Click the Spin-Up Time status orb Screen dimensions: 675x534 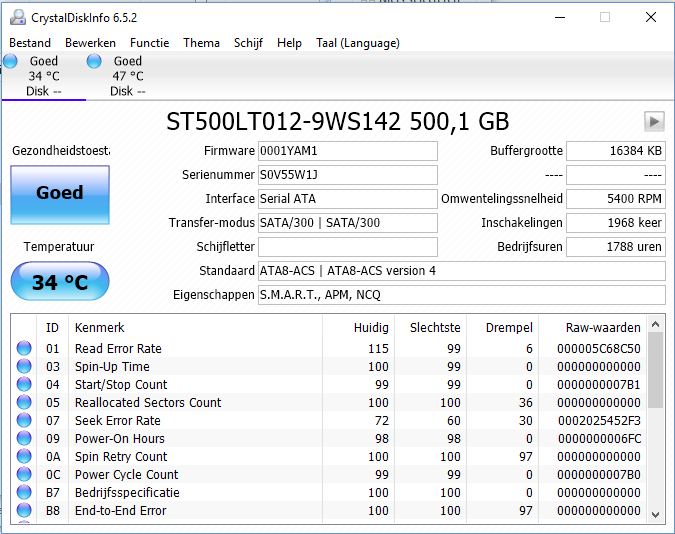click(x=24, y=367)
